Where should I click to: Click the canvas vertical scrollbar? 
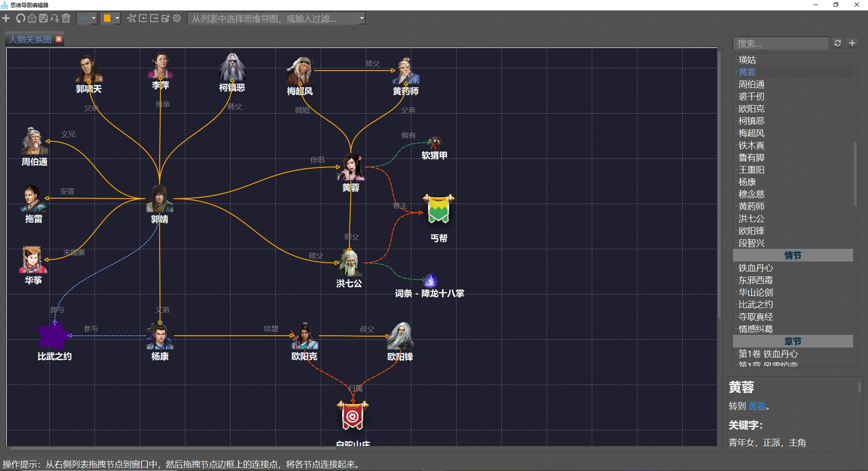[719, 185]
